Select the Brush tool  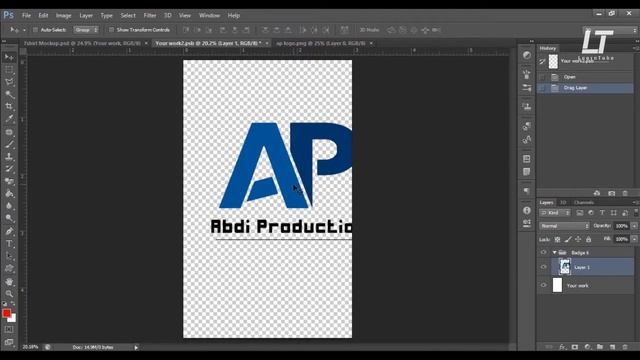click(9, 144)
